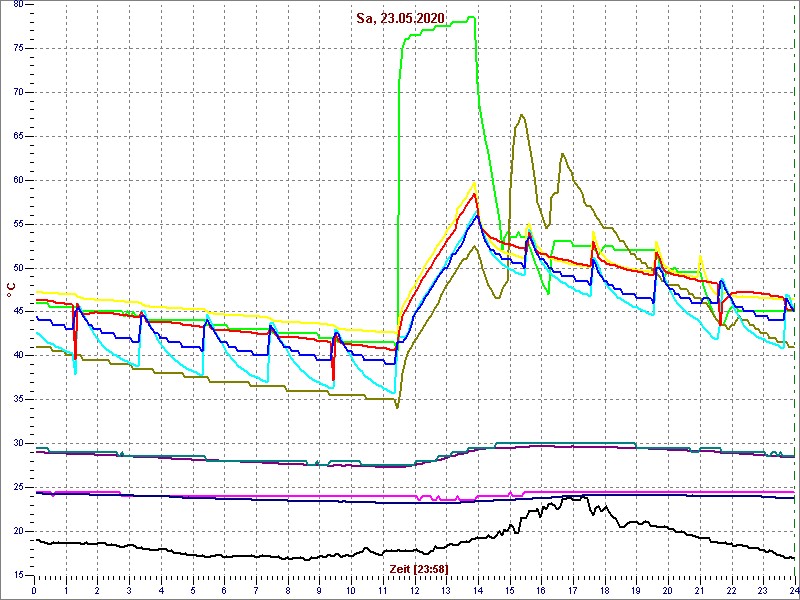
Task: Select the y-axis value 60
Action: pos(17,180)
